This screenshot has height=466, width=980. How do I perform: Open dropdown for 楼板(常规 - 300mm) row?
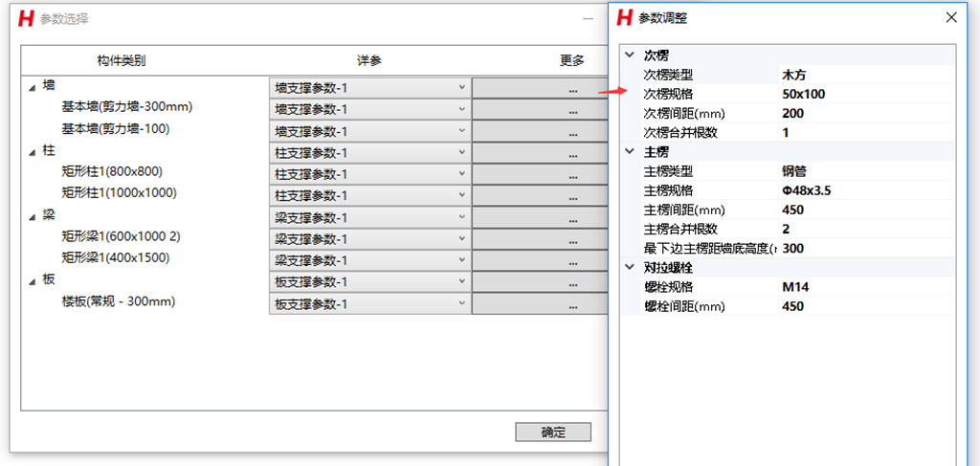tap(462, 303)
